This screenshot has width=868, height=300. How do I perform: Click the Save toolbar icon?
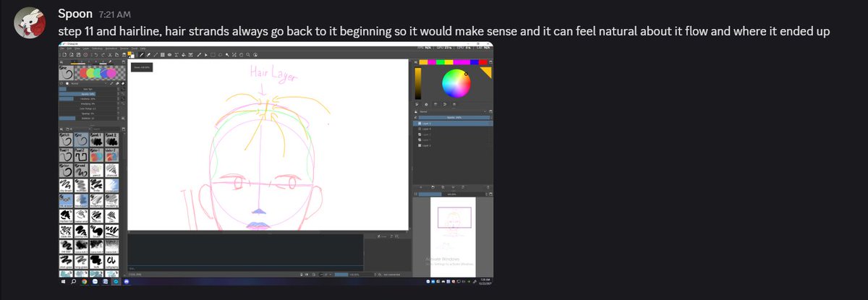[x=78, y=55]
